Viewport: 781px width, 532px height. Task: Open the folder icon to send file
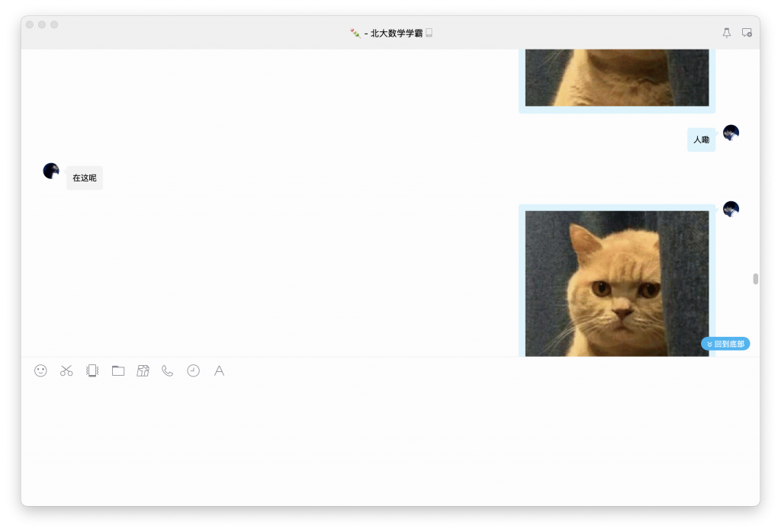[118, 370]
